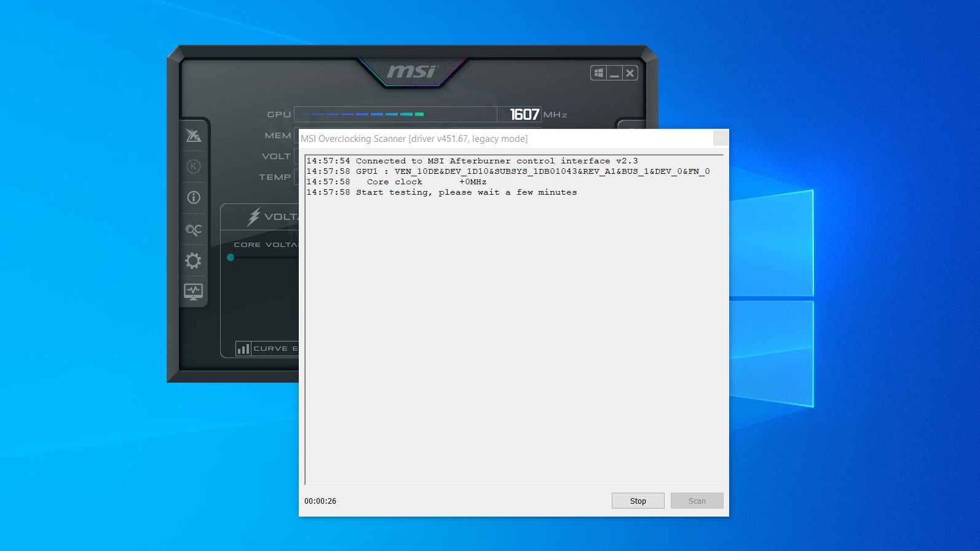The width and height of the screenshot is (980, 551).
Task: Click the VOLT label in Afterburner
Action: pyautogui.click(x=276, y=156)
